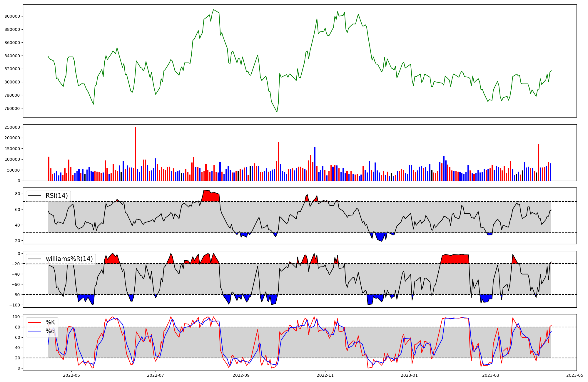Image resolution: width=588 pixels, height=382 pixels.
Task: Click the RSI(14) legend entry
Action: coord(56,196)
